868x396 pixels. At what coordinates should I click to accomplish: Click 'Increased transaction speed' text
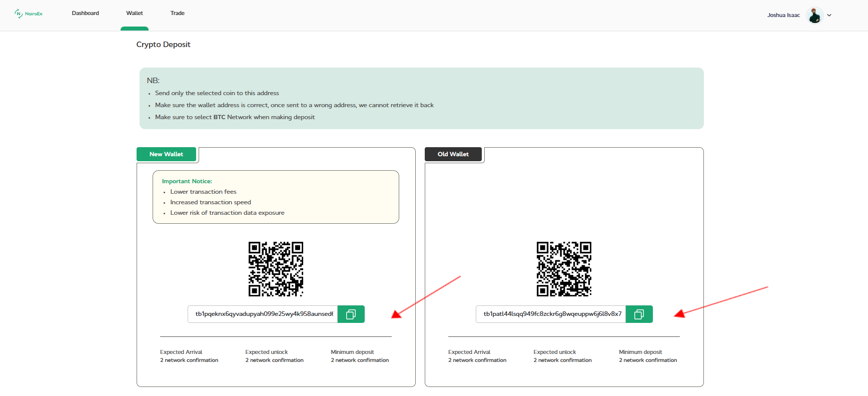coord(211,202)
